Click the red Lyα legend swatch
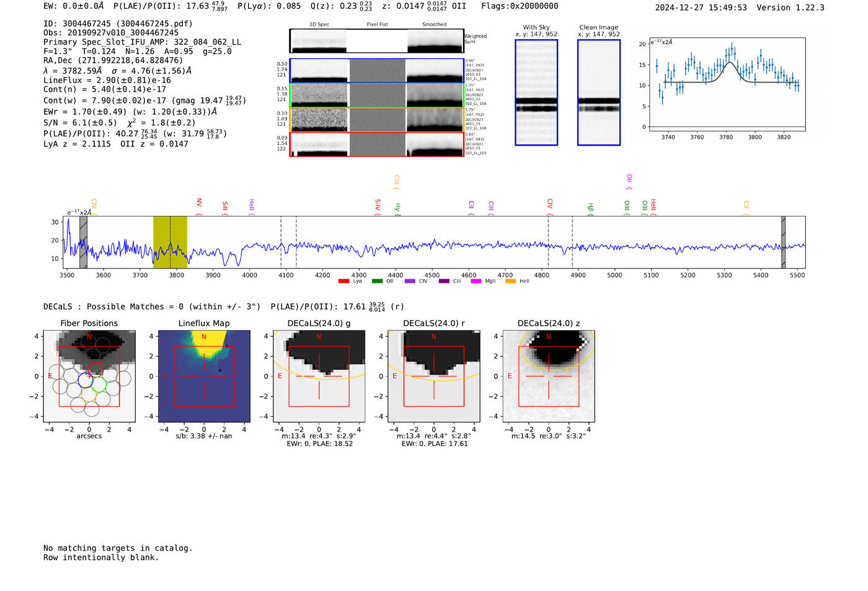The height and width of the screenshot is (591, 868). click(343, 281)
